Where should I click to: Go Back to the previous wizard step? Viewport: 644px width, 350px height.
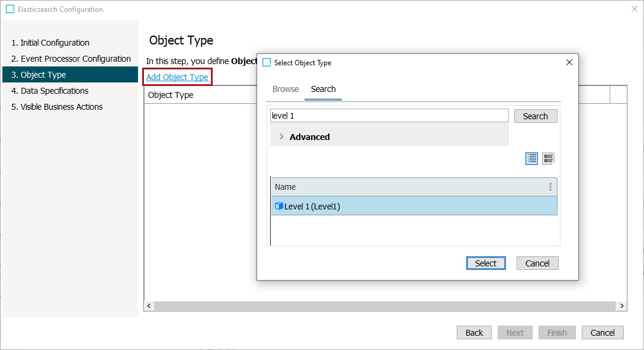tap(474, 333)
